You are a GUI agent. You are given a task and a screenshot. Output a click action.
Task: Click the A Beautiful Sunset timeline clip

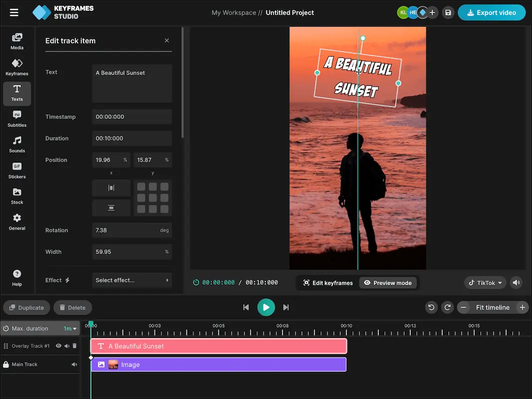[218, 346]
